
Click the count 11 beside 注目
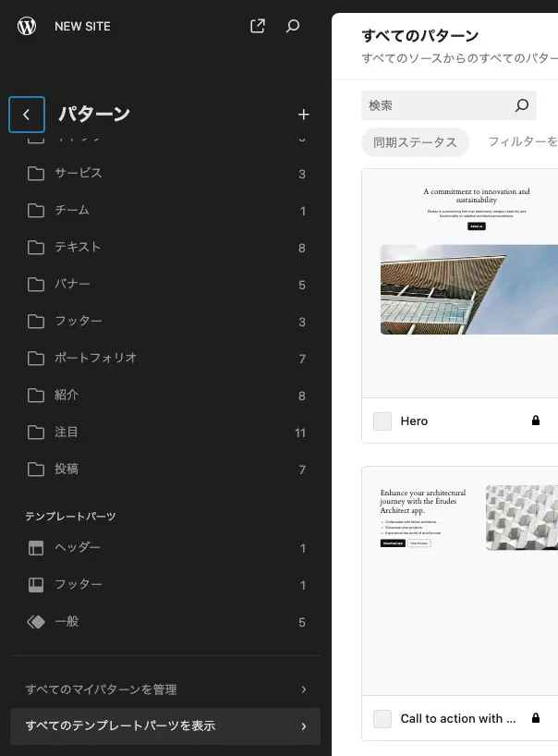pyautogui.click(x=300, y=433)
